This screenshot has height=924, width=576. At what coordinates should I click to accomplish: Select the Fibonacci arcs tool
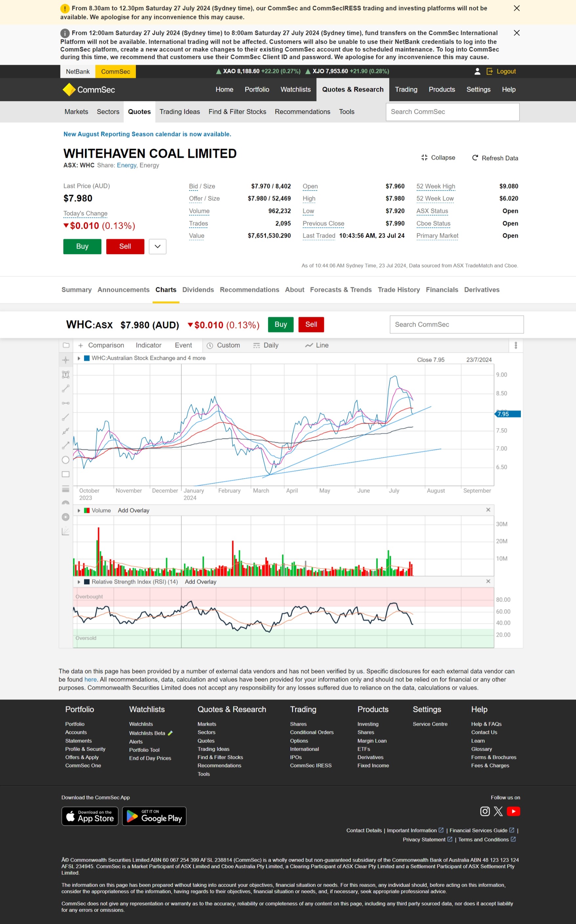(66, 503)
